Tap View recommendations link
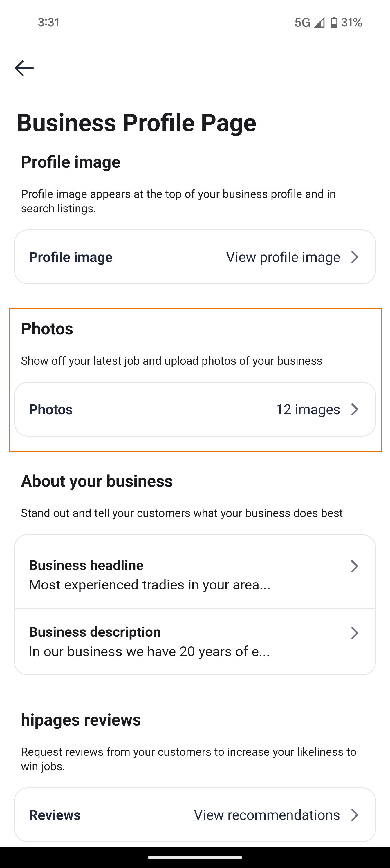 [x=267, y=815]
